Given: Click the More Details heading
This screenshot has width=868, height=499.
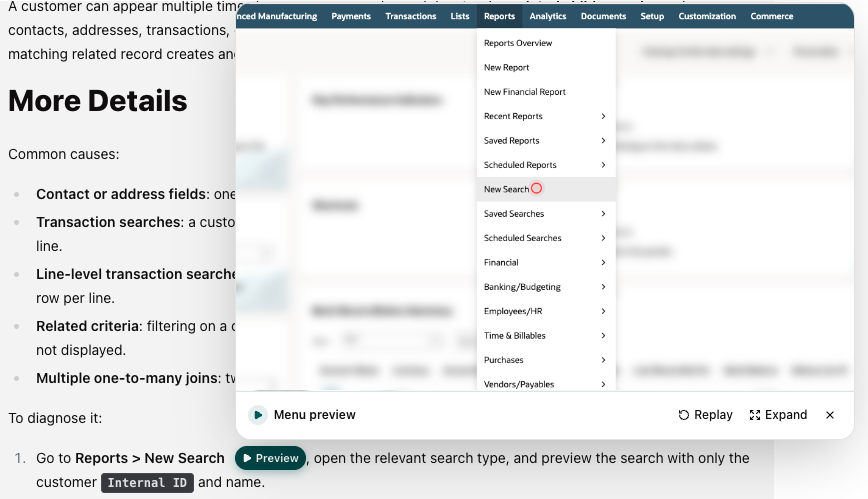Looking at the screenshot, I should click(98, 101).
